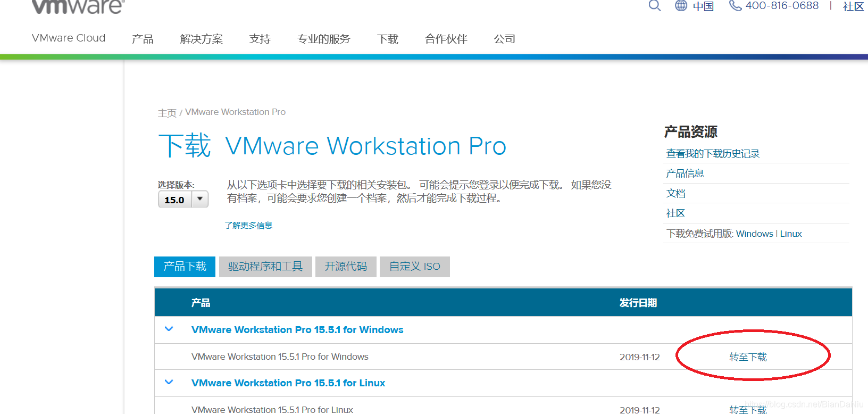868x414 pixels.
Task: Open the 支持 navigation menu
Action: (x=260, y=39)
